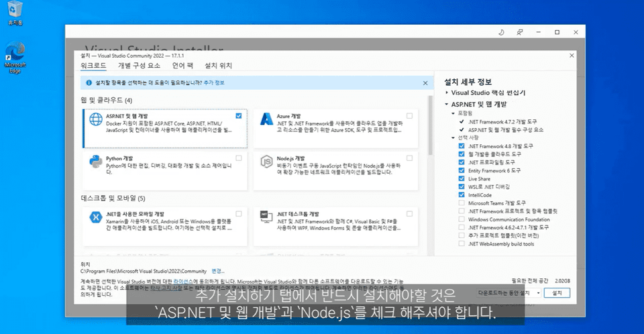Click the ASP.NET globe workload icon
The image size is (644, 334).
click(x=96, y=119)
